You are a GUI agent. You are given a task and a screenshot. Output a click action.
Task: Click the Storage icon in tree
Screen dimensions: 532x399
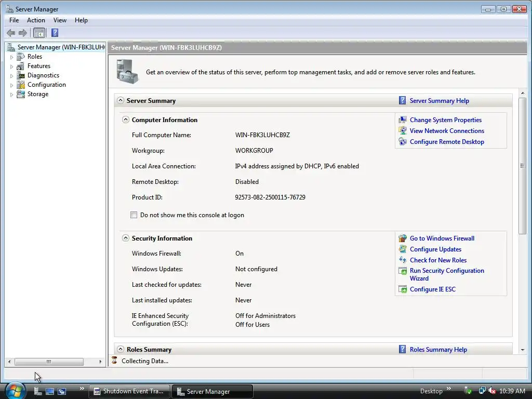21,94
